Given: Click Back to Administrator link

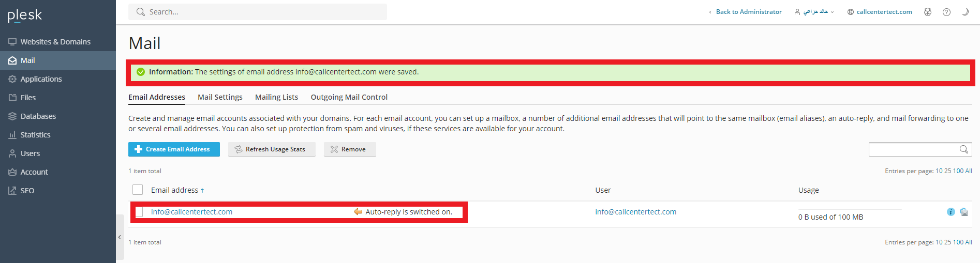Looking at the screenshot, I should click(748, 12).
